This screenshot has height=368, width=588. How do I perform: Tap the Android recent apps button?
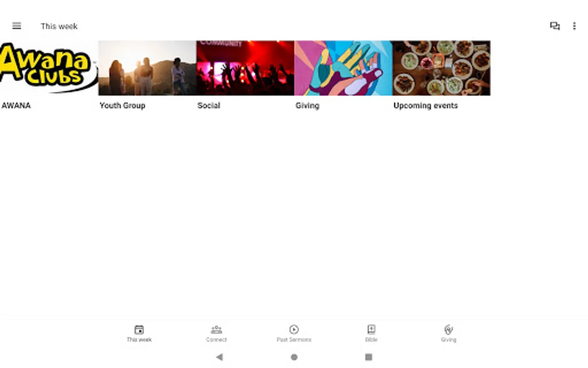[368, 357]
